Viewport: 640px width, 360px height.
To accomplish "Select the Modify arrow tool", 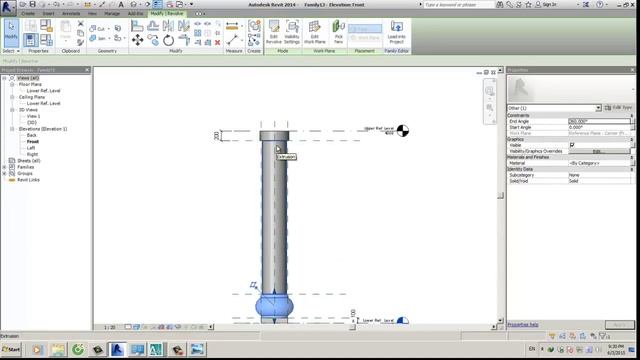I will click(x=11, y=32).
